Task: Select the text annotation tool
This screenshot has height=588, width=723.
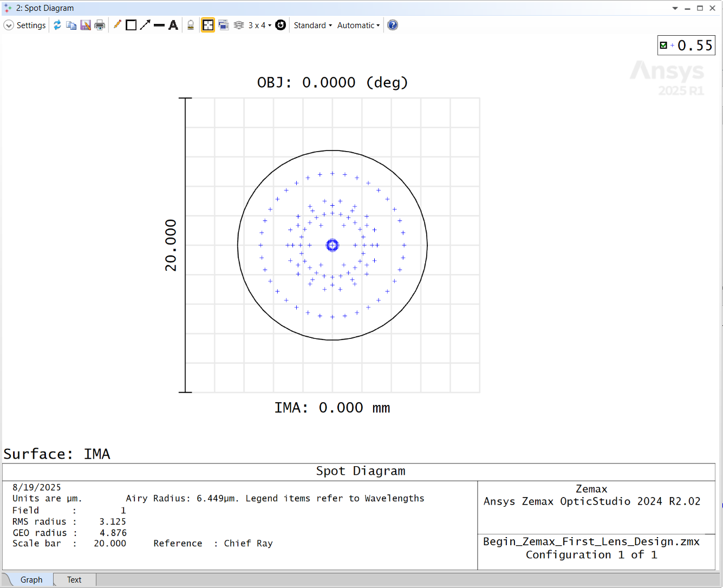Action: click(x=172, y=25)
